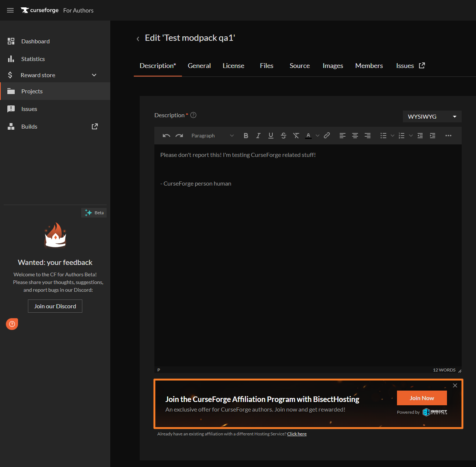Open the orange help bubble

tap(12, 324)
